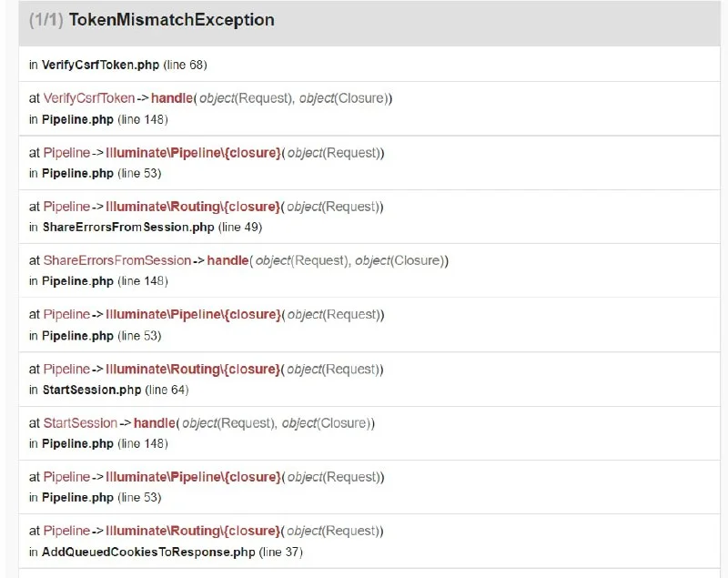
Task: Click the (1/1) exception counter
Action: point(46,20)
